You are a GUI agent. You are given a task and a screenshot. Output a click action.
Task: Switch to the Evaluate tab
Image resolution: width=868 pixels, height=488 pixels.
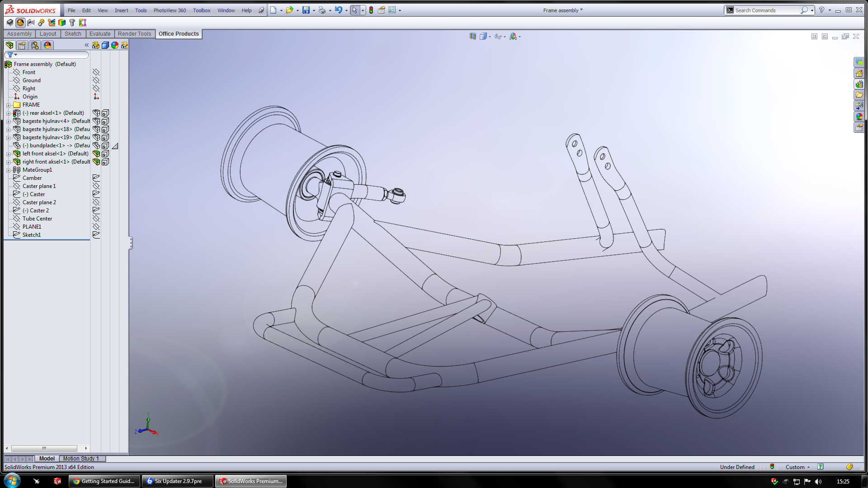click(x=99, y=34)
